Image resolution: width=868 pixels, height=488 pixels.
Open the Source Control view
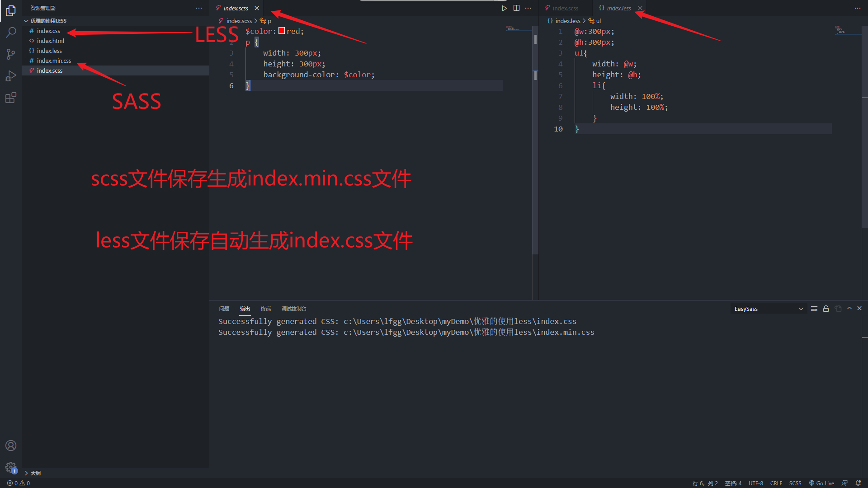[11, 54]
